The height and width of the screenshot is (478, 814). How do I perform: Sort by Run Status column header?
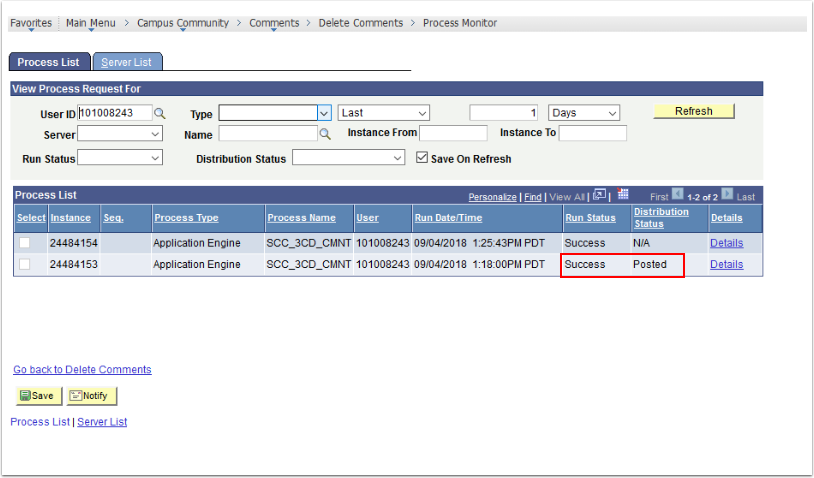[x=591, y=218]
